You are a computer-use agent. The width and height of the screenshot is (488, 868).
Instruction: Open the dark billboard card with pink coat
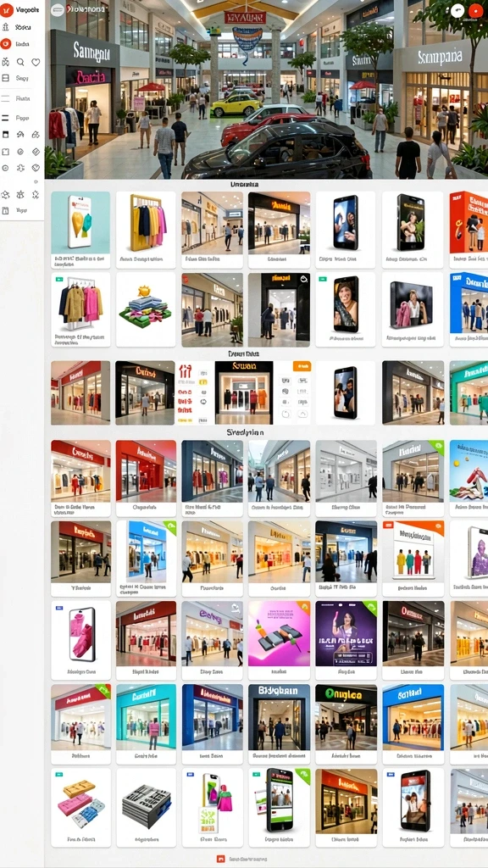[413, 309]
